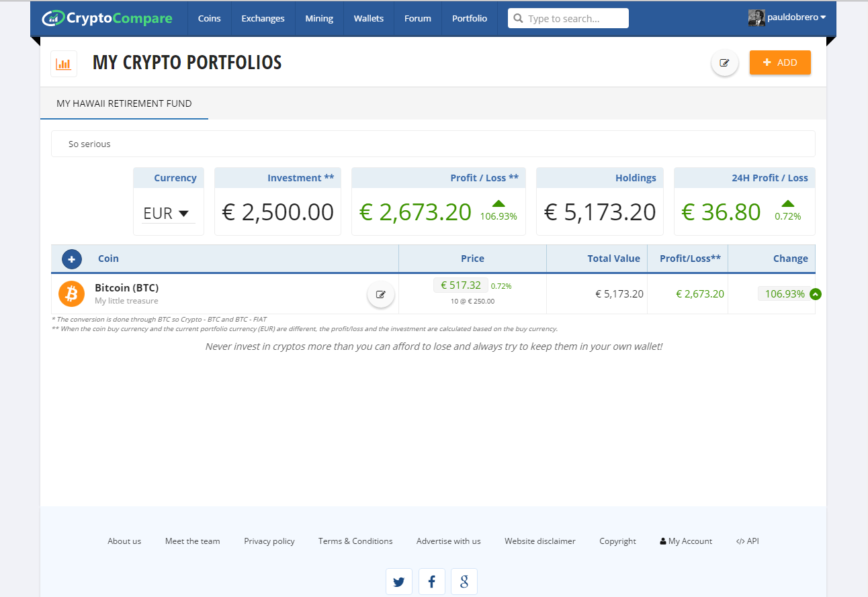Open the Wallets menu
Screen dimensions: 868x597
(369, 18)
